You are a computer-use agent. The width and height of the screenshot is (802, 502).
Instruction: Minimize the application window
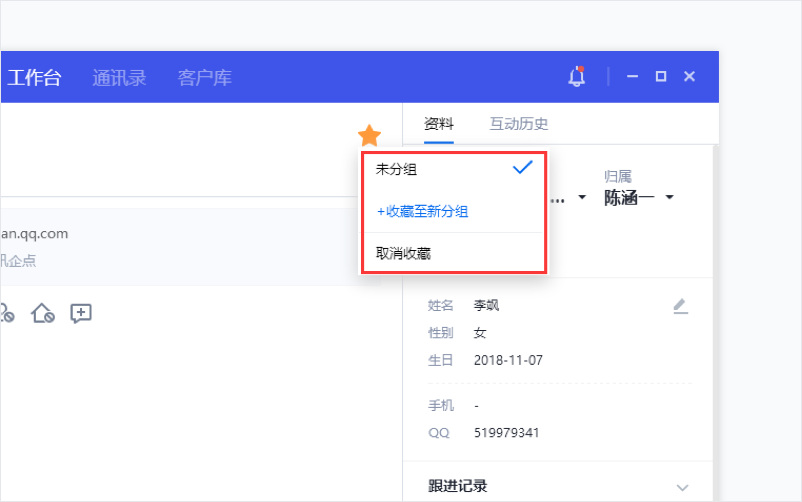click(633, 76)
